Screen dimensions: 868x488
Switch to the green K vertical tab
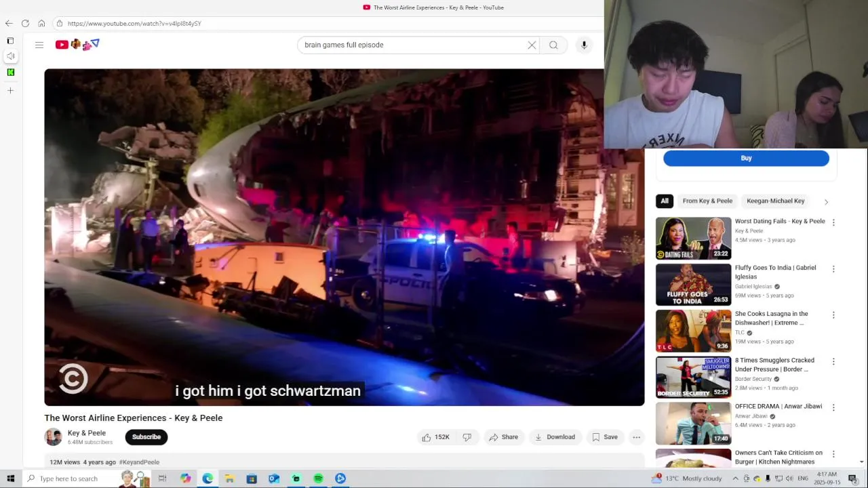coord(10,72)
